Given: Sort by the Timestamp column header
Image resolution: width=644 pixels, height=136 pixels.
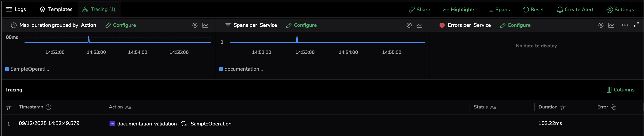Looking at the screenshot, I should click(x=31, y=107).
